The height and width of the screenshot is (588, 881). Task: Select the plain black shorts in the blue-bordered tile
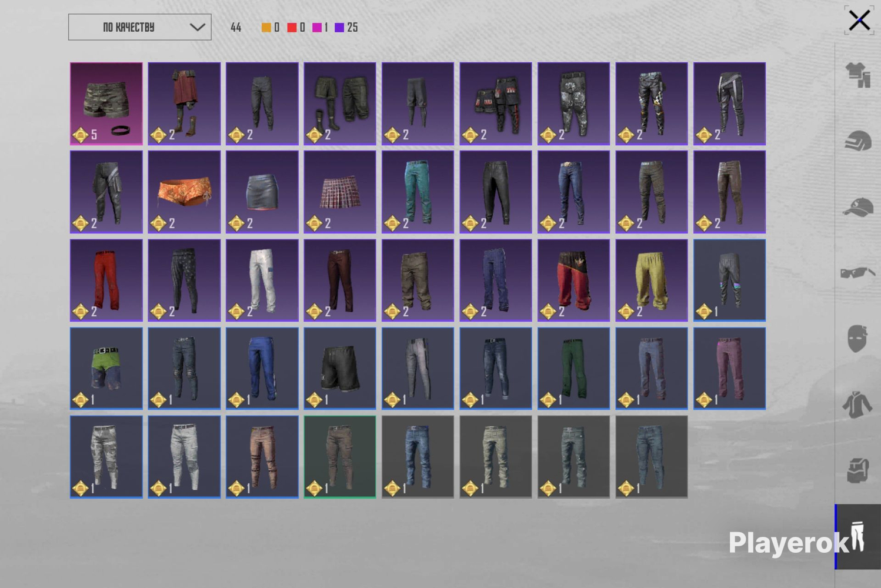pos(340,369)
